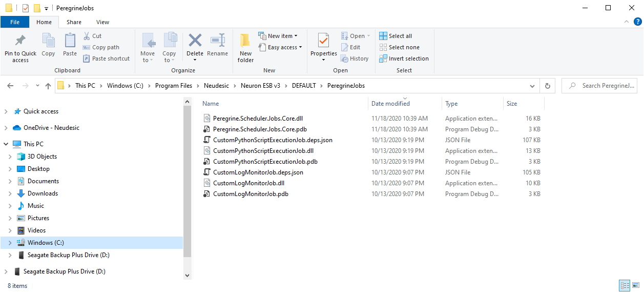
Task: Click Copy path in the ribbon
Action: tap(101, 47)
